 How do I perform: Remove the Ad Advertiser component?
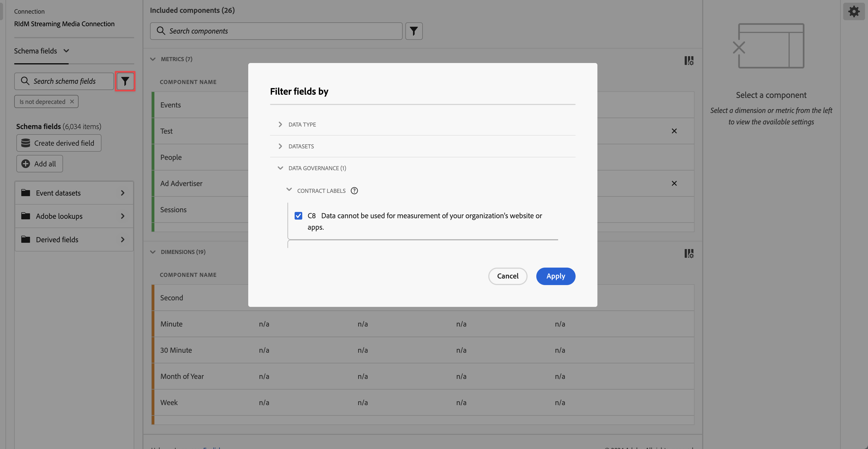(x=674, y=183)
